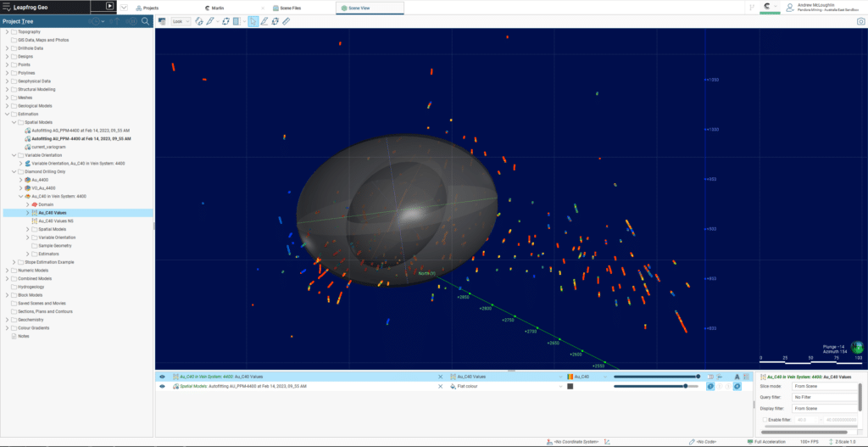Remove Au_C40 Values from the scene list
The image size is (868, 447).
point(440,376)
